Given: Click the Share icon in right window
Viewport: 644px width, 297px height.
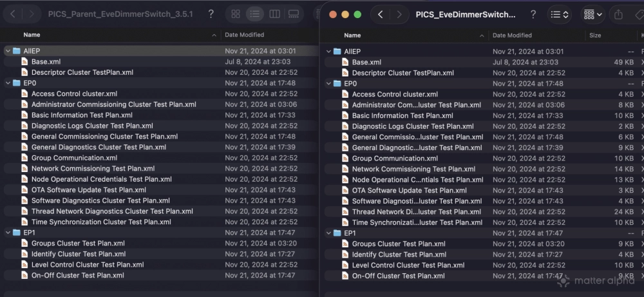Looking at the screenshot, I should point(618,14).
